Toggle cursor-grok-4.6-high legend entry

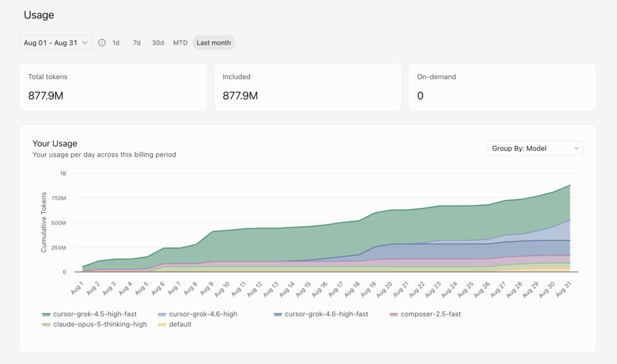click(198, 314)
